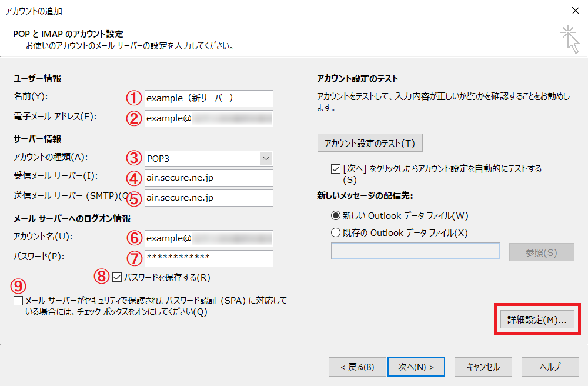Select 新しい Outlook データ ファイル radio button
Screen dimensions: 588x386
click(336, 215)
